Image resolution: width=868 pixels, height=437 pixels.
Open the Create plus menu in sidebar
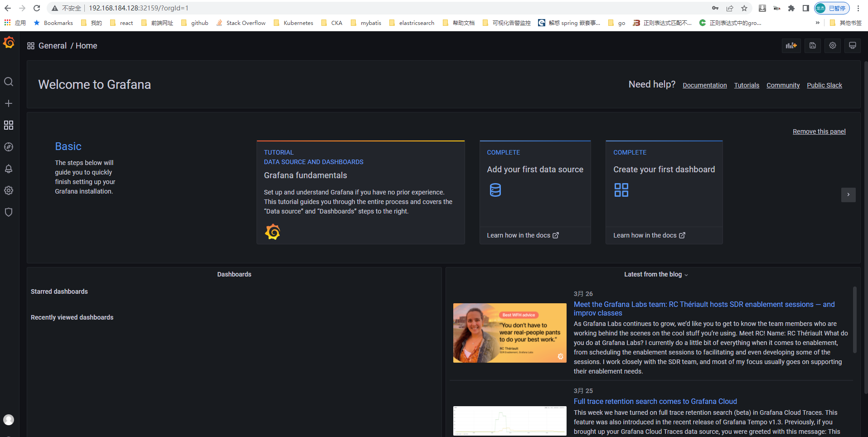(x=9, y=103)
